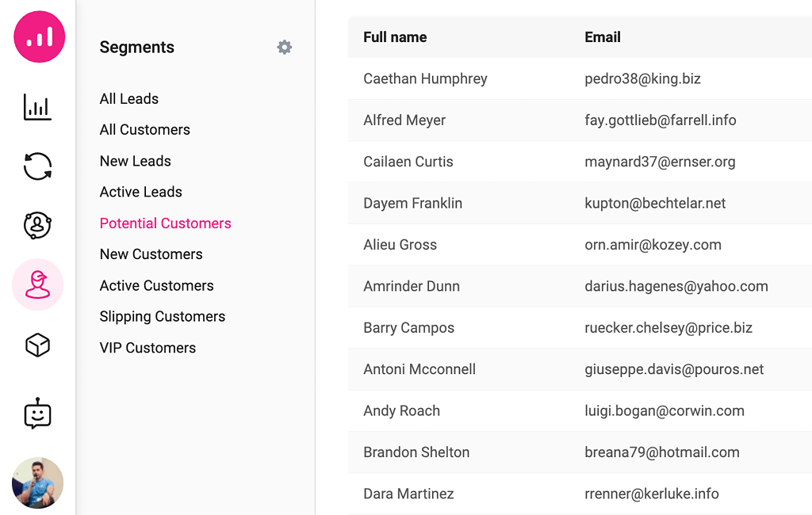Click the user profile avatar photo
Viewport: 812px width, 515px height.
(37, 483)
